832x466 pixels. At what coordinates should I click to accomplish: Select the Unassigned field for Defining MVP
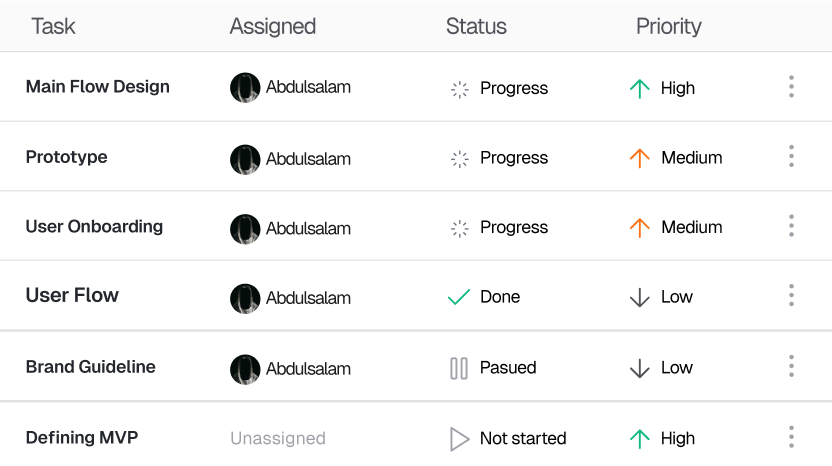coord(278,438)
